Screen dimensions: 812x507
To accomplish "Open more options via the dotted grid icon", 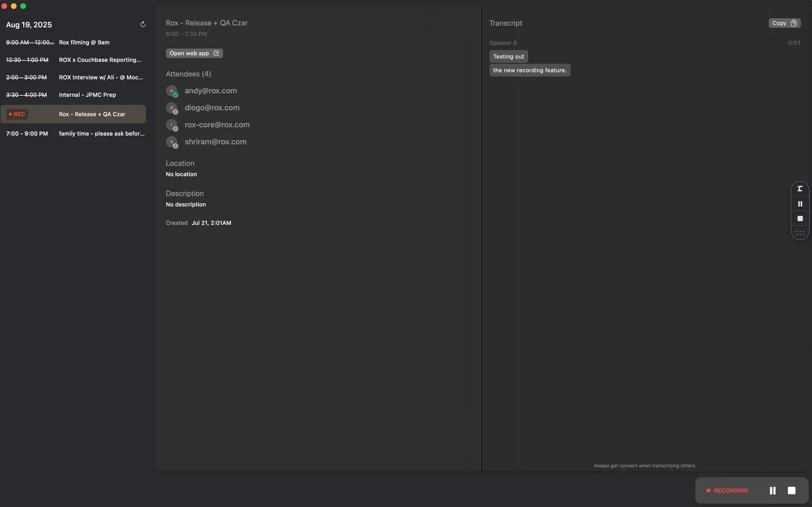I will click(800, 232).
